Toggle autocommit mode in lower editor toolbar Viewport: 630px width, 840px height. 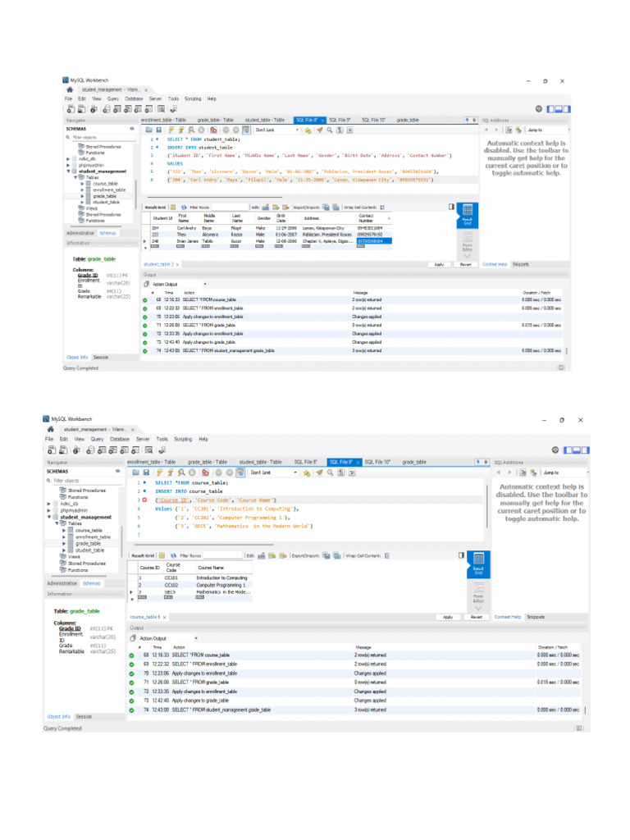point(240,472)
